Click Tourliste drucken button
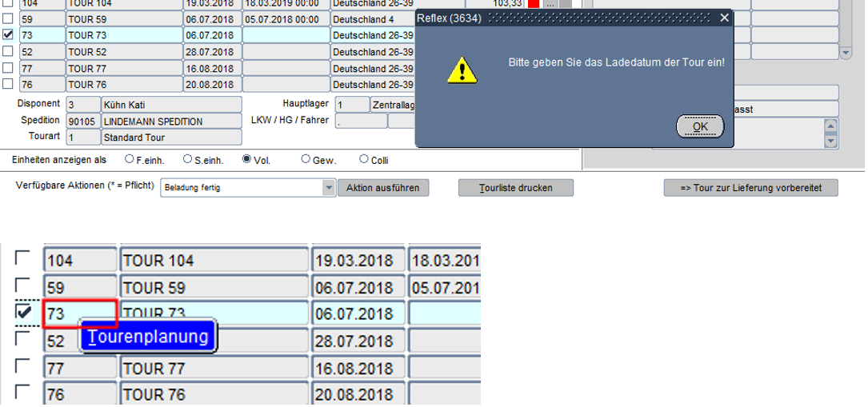This screenshot has height=407, width=868. tap(515, 188)
